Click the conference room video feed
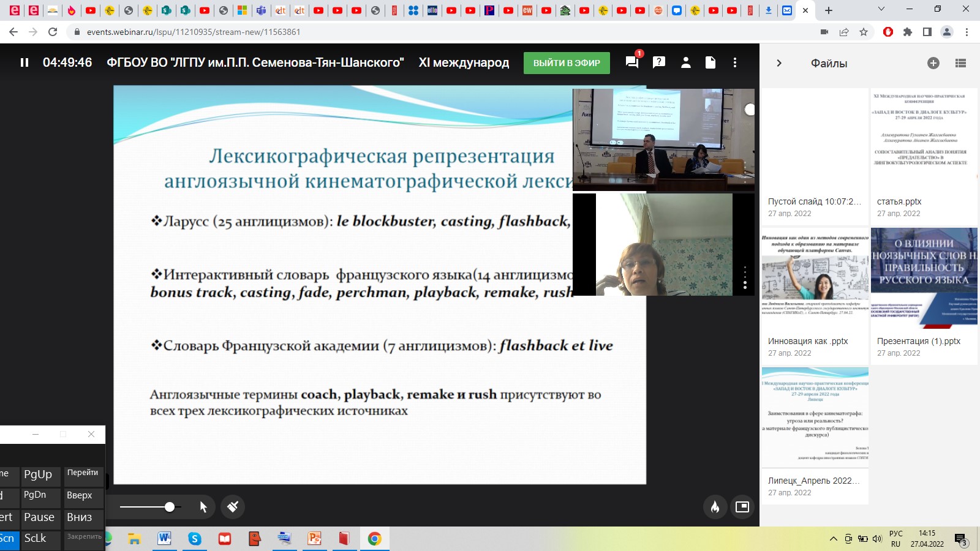Viewport: 980px width, 551px height. (x=663, y=140)
